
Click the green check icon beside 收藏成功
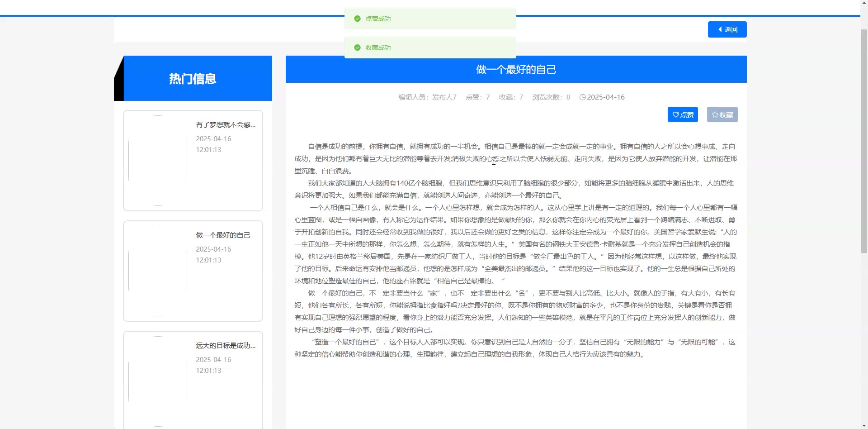tap(357, 48)
